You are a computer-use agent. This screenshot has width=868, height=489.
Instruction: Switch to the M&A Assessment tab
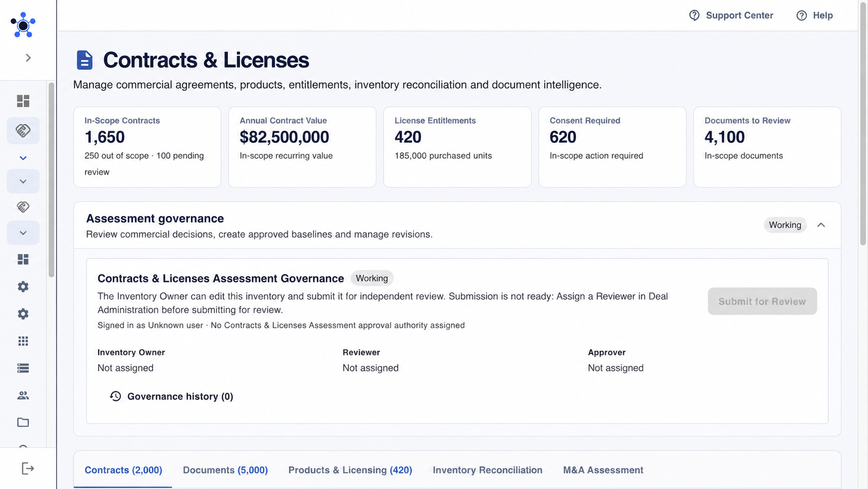(603, 470)
